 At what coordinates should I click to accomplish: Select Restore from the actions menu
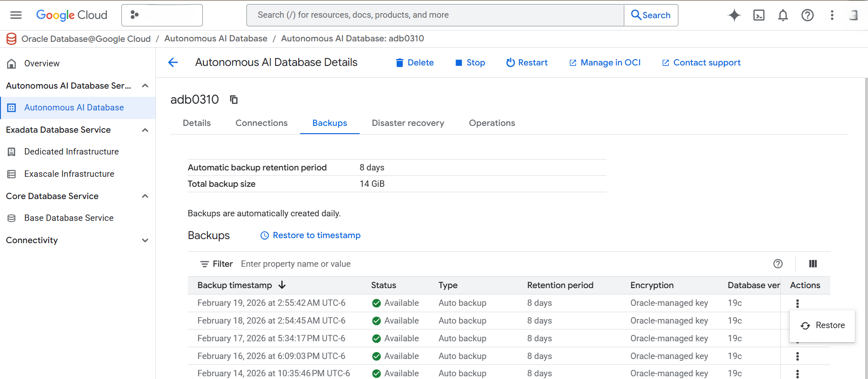coord(823,325)
